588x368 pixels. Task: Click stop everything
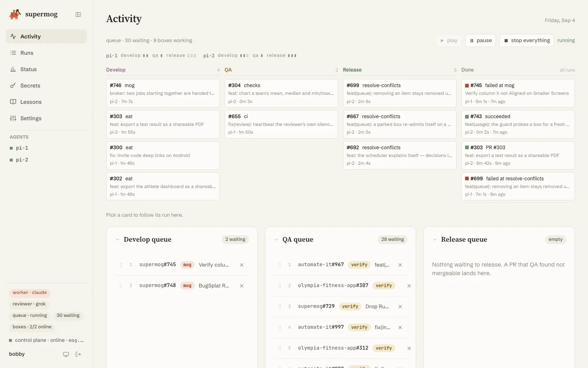click(x=527, y=40)
